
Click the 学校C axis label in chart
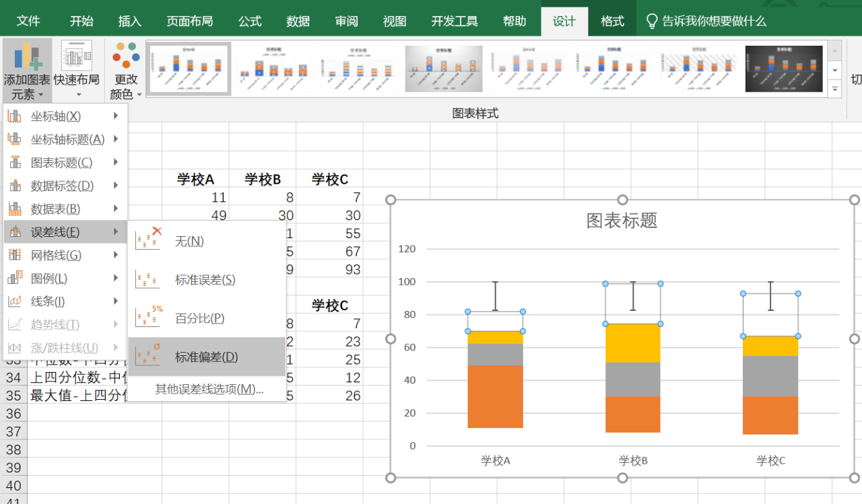coord(770,461)
